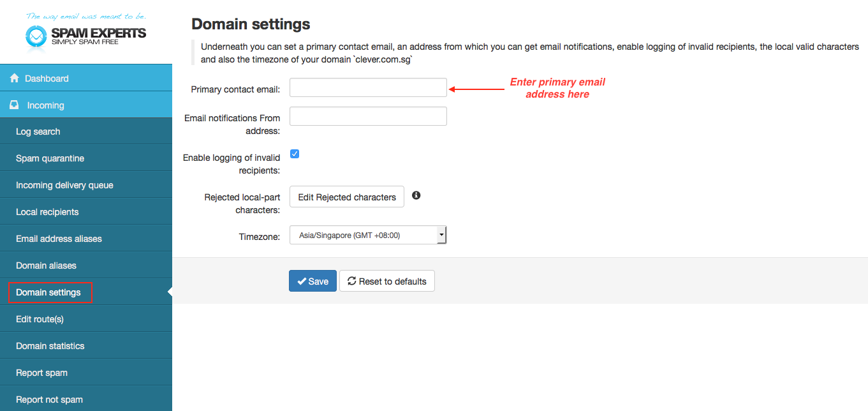Click the refresh icon on Reset to defaults
Screen dimensions: 868x411
pyautogui.click(x=351, y=281)
